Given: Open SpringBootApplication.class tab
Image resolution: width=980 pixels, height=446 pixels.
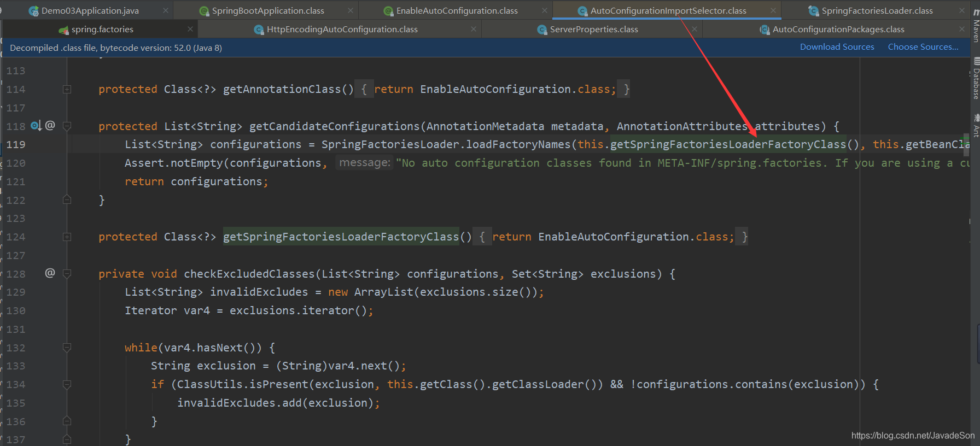Looking at the screenshot, I should coord(267,10).
